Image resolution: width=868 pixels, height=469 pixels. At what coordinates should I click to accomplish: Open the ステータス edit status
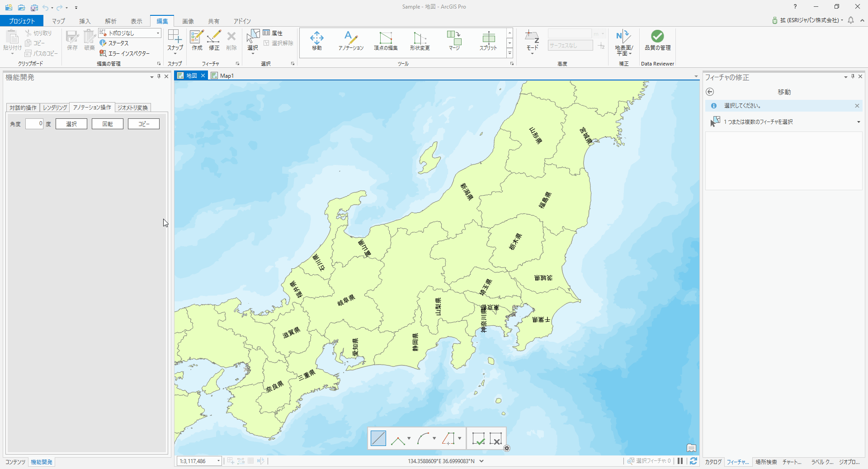point(114,43)
